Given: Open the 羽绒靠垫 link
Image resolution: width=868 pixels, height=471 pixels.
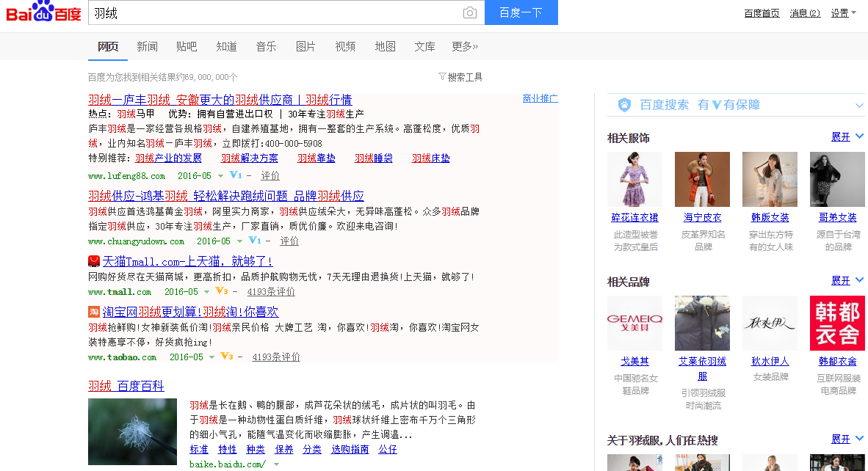Looking at the screenshot, I should point(316,158).
